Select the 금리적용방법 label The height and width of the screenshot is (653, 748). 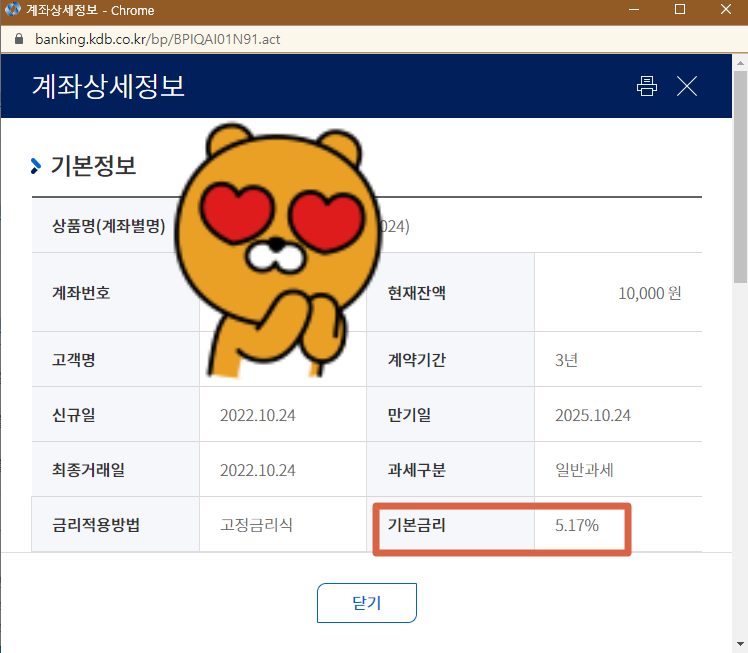pyautogui.click(x=96, y=525)
